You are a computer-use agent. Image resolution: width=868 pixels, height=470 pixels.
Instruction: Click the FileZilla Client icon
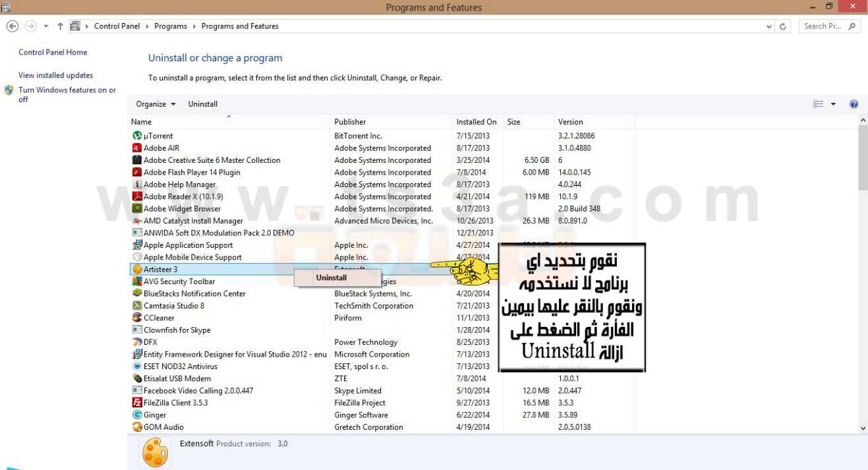pyautogui.click(x=137, y=403)
